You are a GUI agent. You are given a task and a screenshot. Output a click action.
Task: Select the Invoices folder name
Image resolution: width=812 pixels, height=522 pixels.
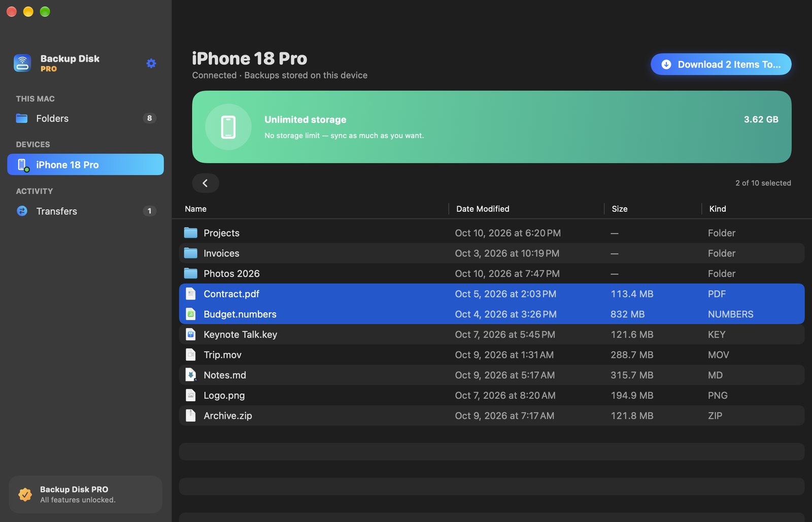(x=222, y=253)
